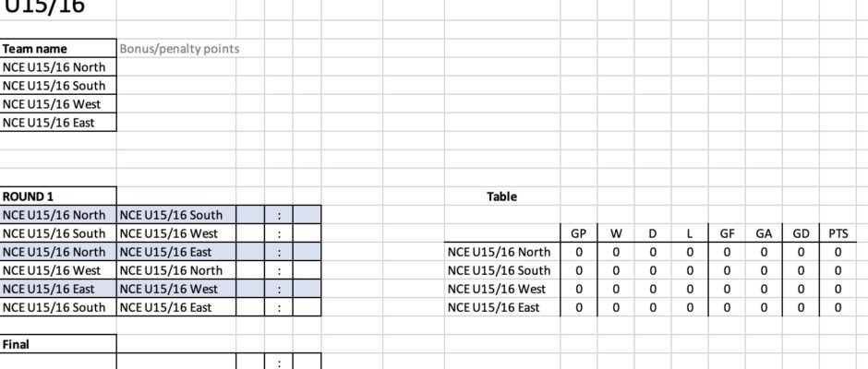Select the Team name header cell
The image size is (868, 369).
pyautogui.click(x=57, y=49)
